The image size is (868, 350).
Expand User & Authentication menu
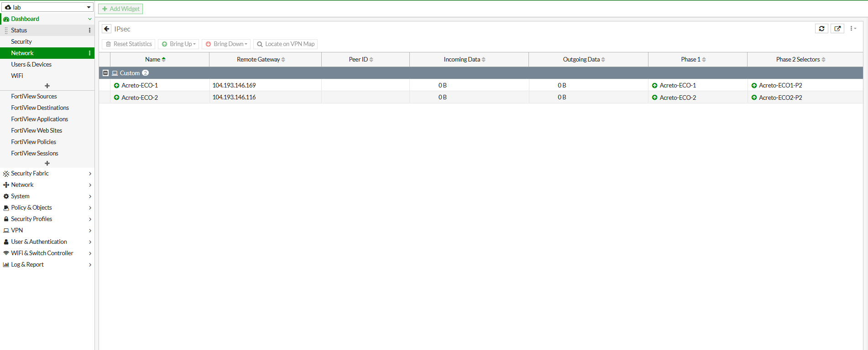click(x=47, y=242)
